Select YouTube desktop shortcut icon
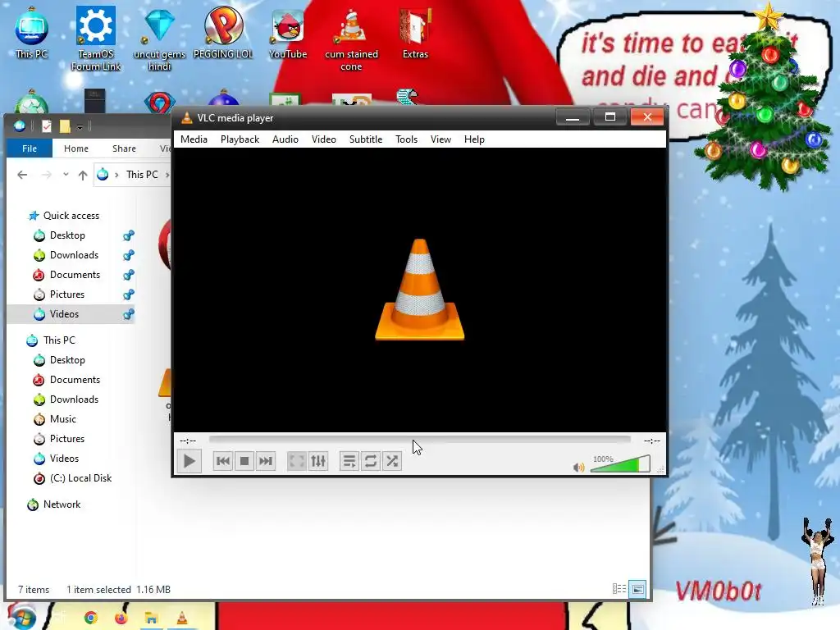Viewport: 840px width, 630px height. [x=288, y=33]
